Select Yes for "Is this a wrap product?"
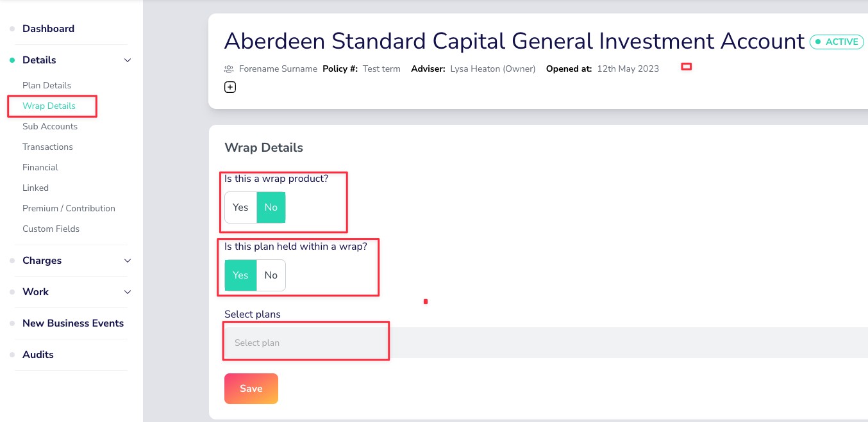 click(x=240, y=207)
